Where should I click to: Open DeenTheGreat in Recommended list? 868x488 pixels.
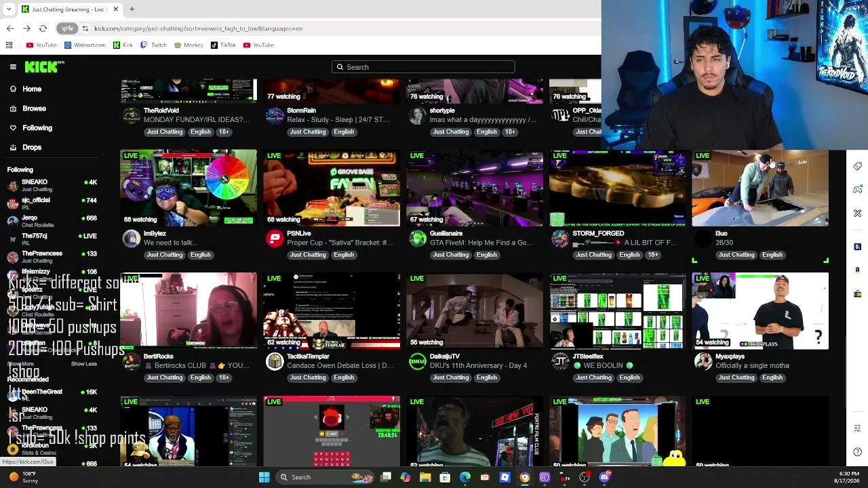[x=52, y=393]
